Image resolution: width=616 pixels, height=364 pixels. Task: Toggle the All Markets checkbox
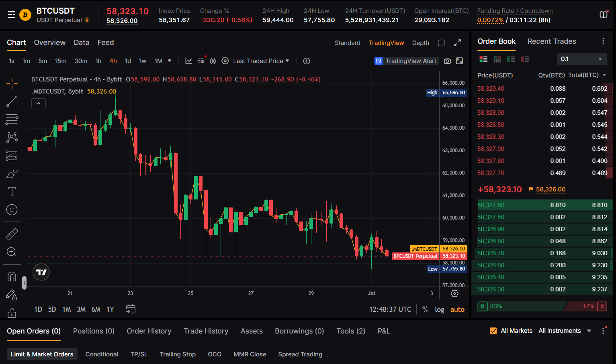pos(493,331)
